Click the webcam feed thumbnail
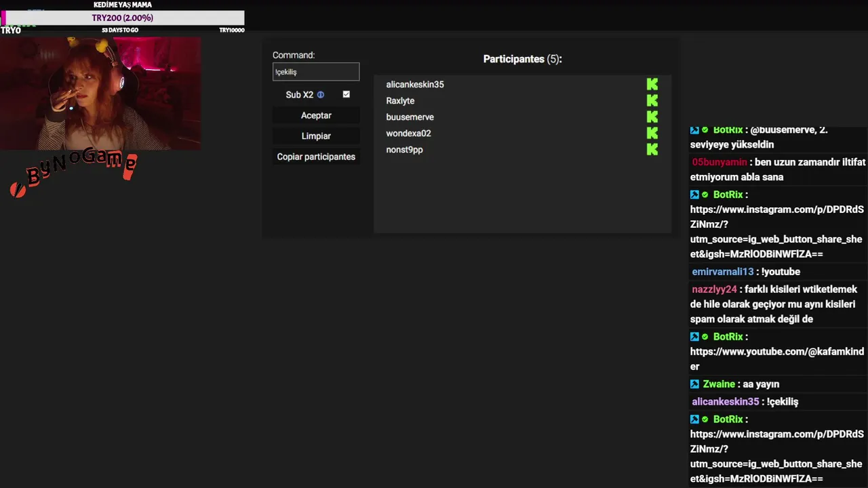The height and width of the screenshot is (488, 868). click(100, 94)
